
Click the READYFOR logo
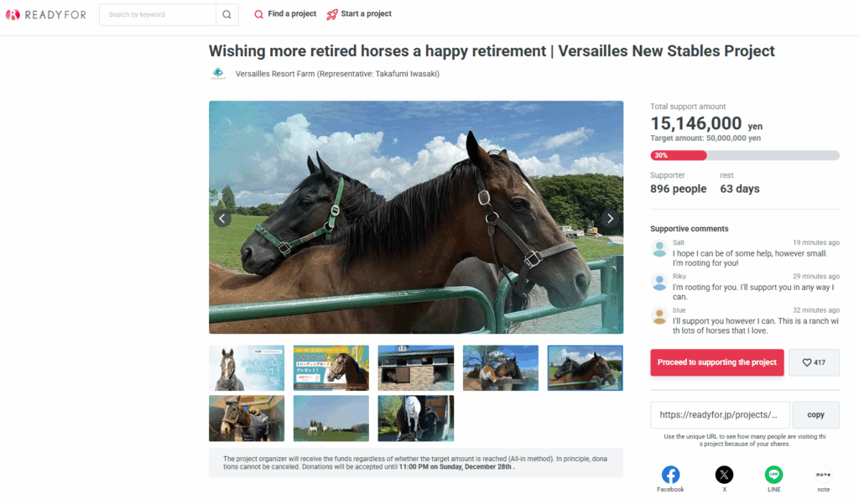(x=46, y=15)
